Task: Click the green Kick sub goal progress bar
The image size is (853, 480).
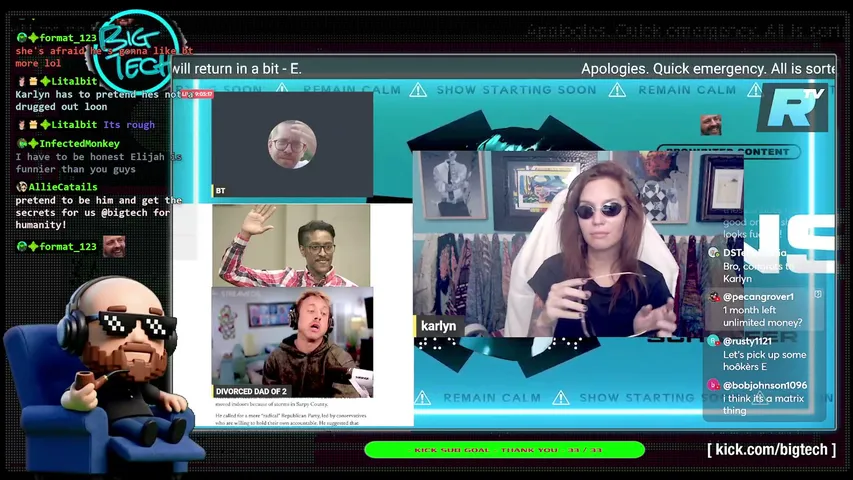Action: click(504, 450)
